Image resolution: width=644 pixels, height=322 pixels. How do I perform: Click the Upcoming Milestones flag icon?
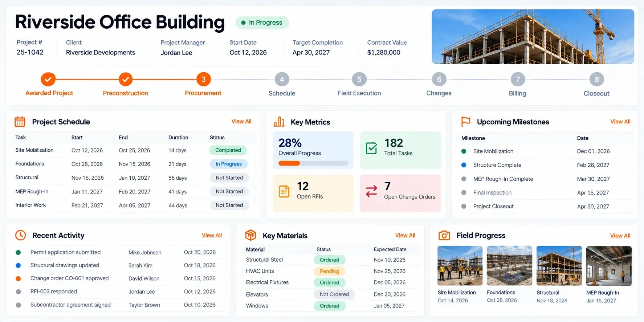pyautogui.click(x=466, y=122)
